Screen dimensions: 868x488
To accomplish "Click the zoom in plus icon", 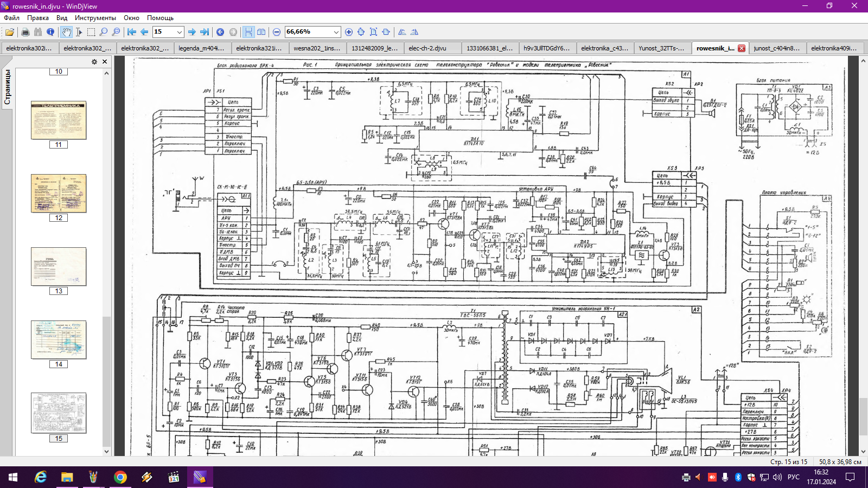I will [x=349, y=32].
